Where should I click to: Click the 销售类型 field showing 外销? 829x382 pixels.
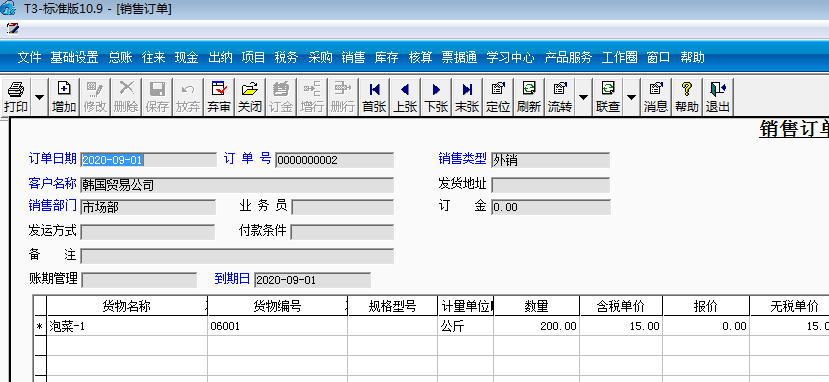(x=550, y=160)
